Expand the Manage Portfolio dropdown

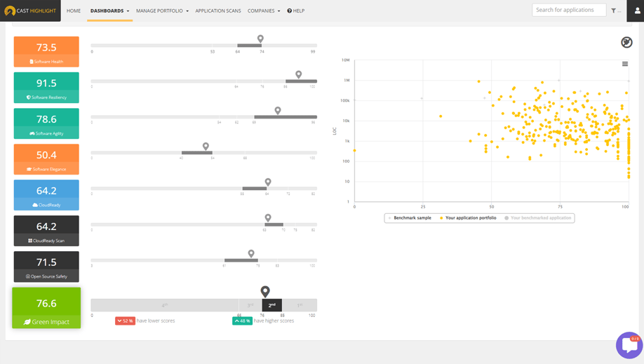162,11
